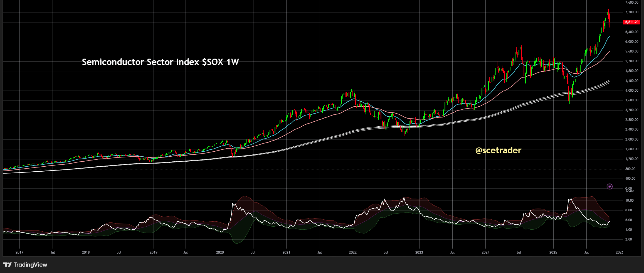Select the Jul 2024 axis label
Viewport: 644px width, 273px height.
(x=519, y=252)
